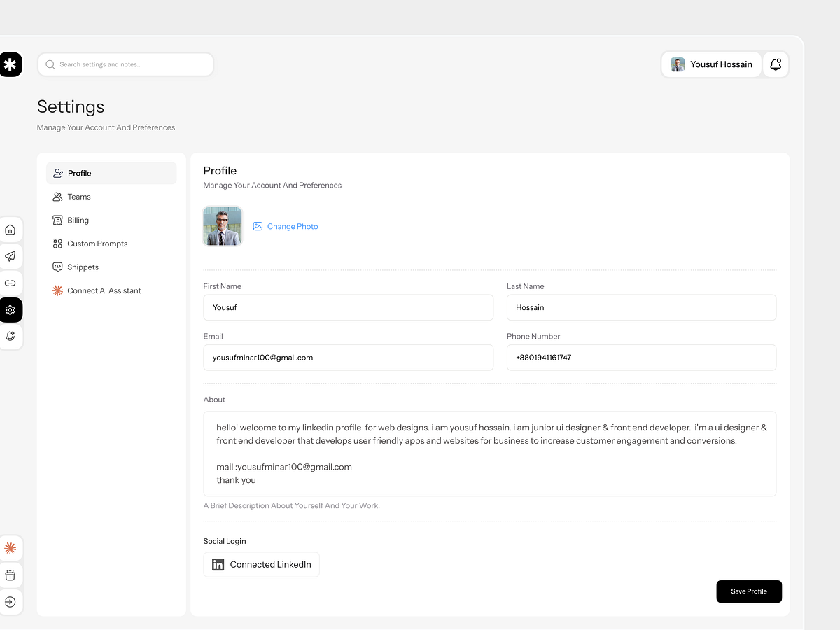
Task: Click the Snippets code bubble icon
Action: (x=58, y=267)
